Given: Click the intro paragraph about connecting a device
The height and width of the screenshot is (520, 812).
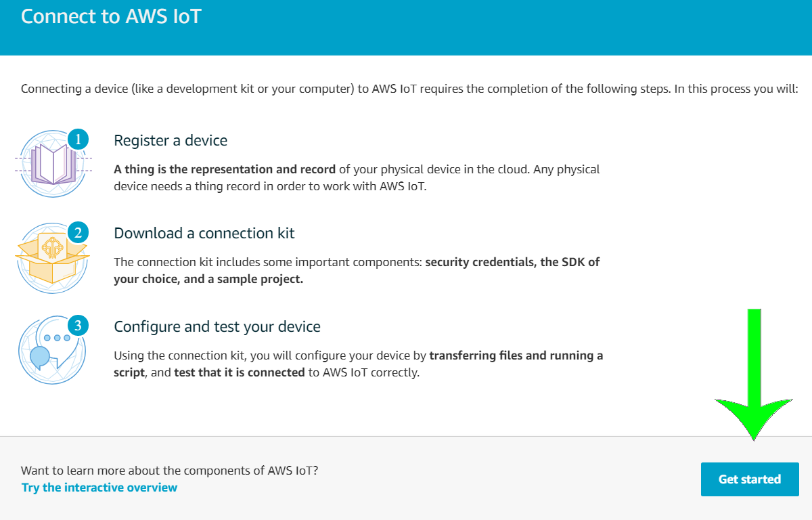Looking at the screenshot, I should click(409, 89).
